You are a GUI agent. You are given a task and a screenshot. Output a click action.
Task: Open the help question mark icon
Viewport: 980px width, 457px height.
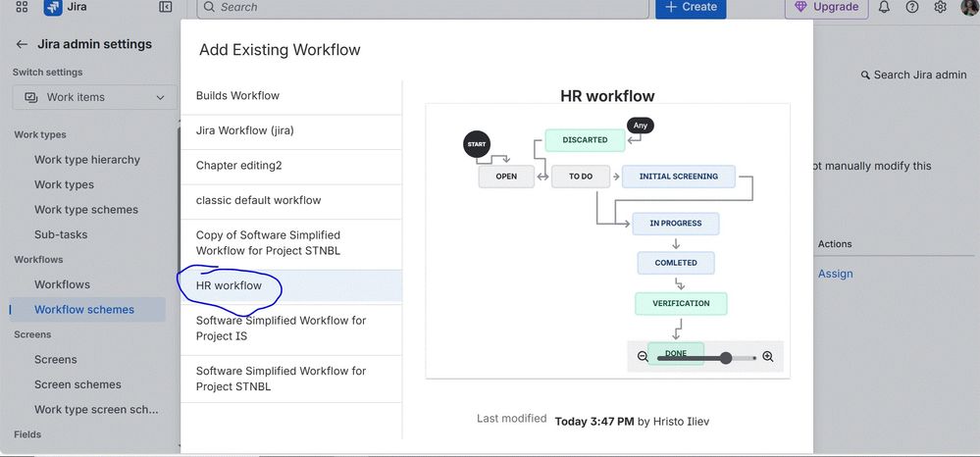(x=912, y=7)
